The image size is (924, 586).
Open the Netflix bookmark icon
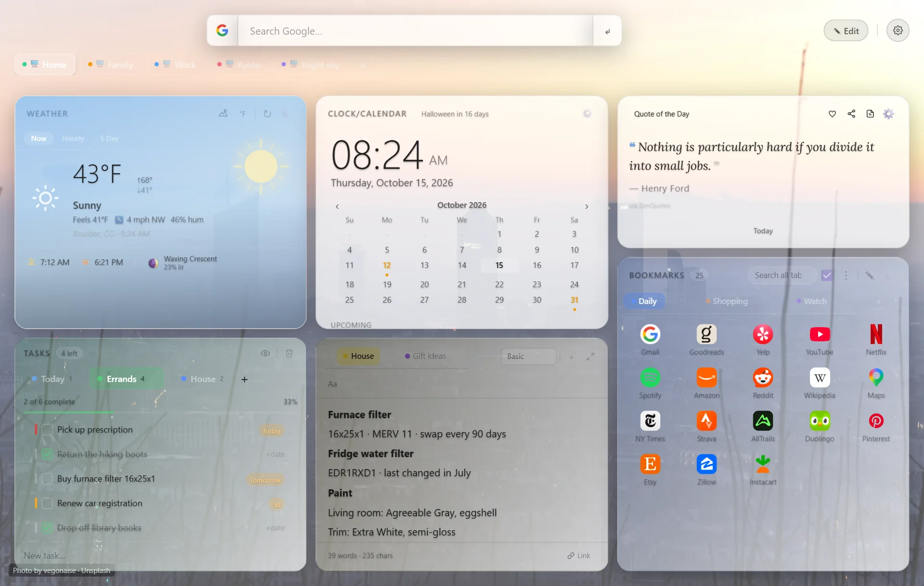coord(876,334)
